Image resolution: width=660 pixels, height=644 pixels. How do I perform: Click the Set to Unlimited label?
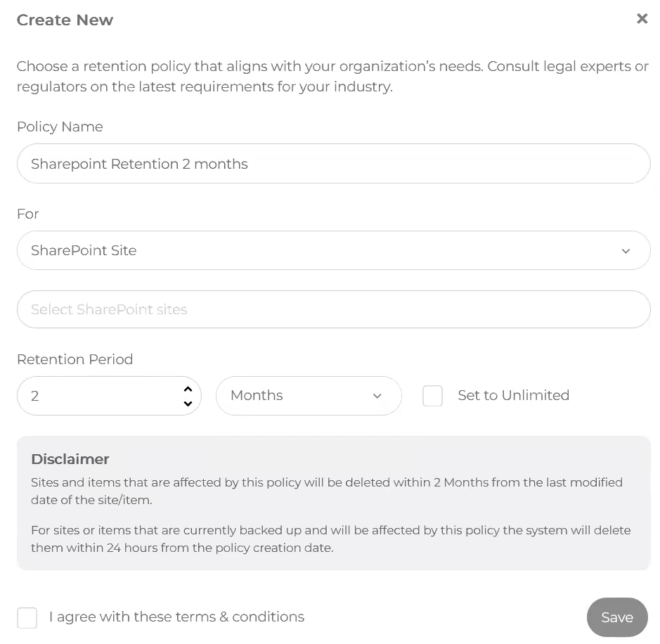point(513,396)
